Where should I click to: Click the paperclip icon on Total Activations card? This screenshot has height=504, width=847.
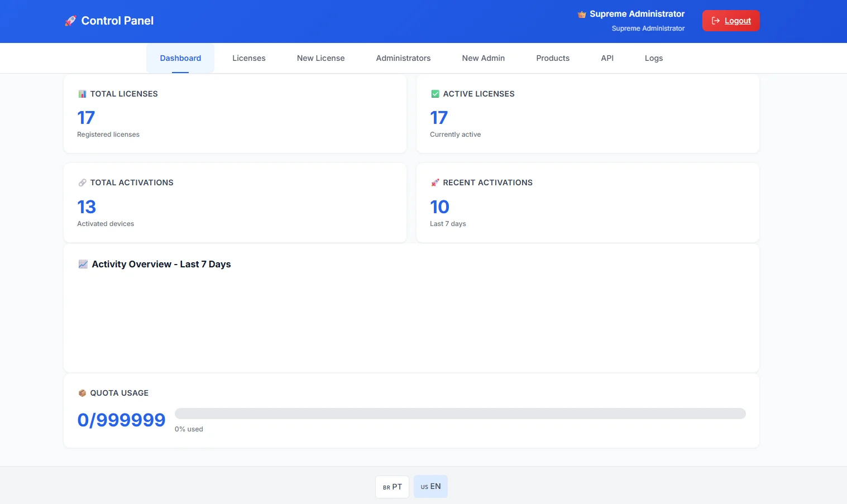coord(82,182)
